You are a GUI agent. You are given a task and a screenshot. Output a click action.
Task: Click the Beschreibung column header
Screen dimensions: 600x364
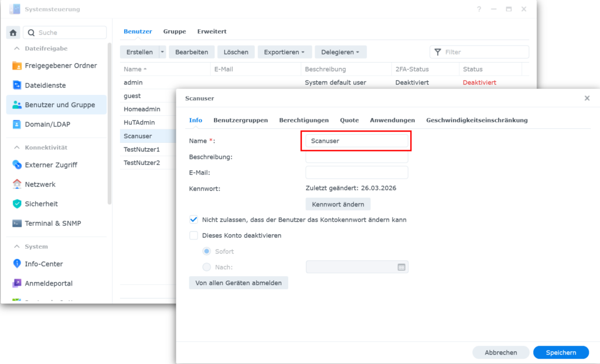coord(346,69)
